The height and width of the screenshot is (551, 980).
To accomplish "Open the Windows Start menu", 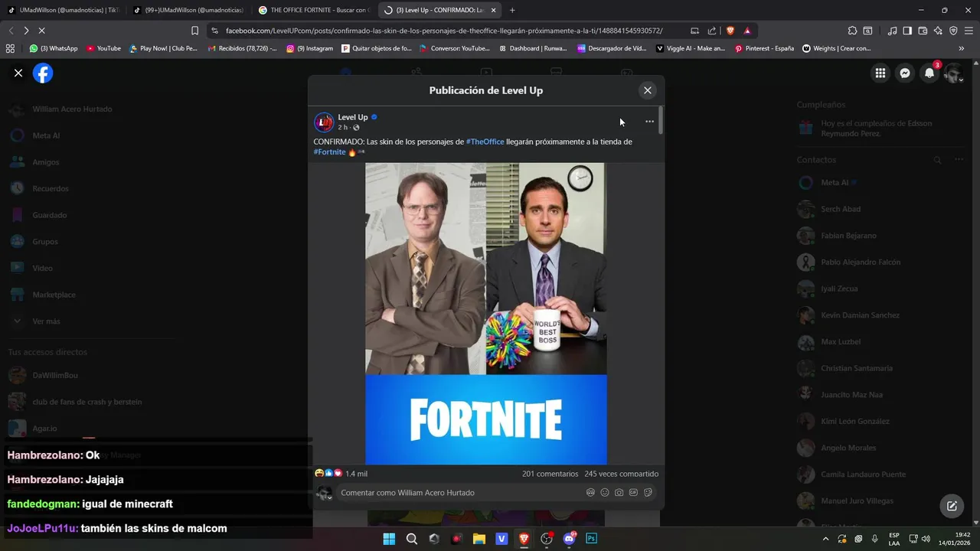I will pos(389,539).
